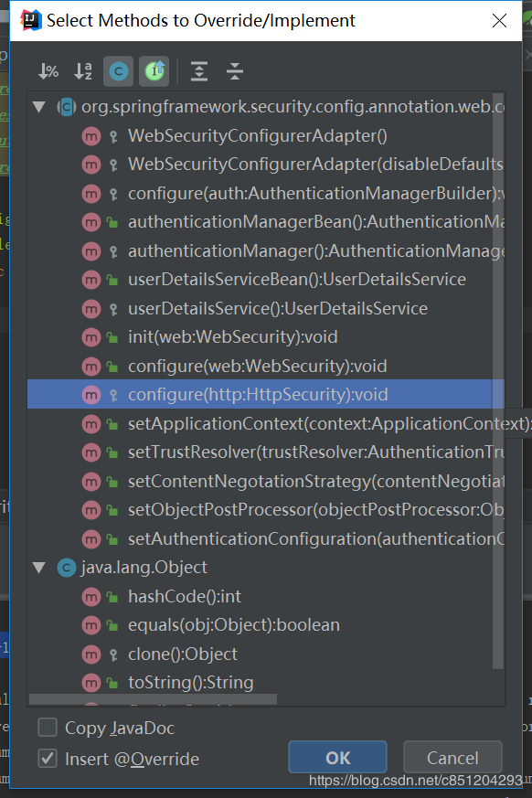Click Collapse All toolbar icon
The width and height of the screenshot is (532, 798).
click(x=235, y=71)
